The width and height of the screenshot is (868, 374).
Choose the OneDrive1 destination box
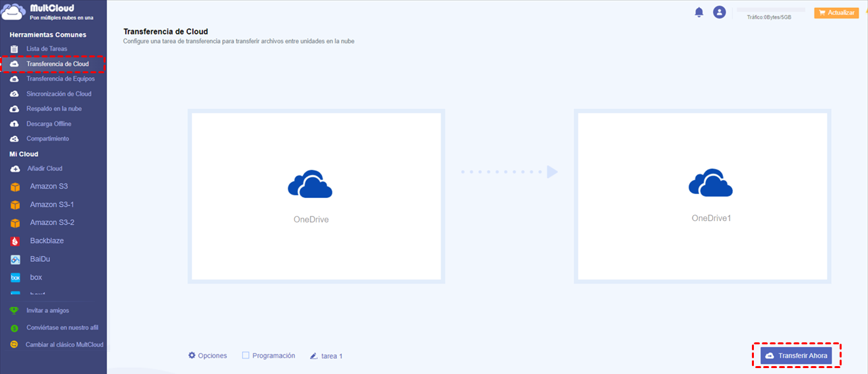[702, 197]
